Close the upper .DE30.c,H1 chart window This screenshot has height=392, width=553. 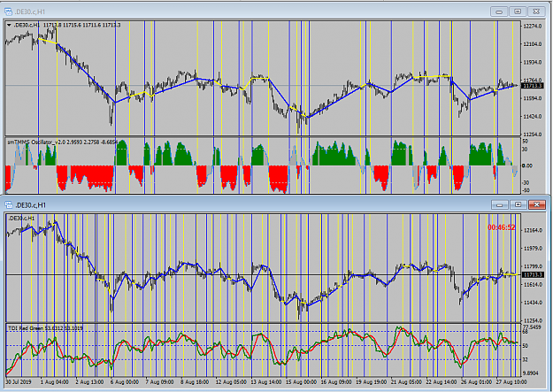click(x=536, y=12)
